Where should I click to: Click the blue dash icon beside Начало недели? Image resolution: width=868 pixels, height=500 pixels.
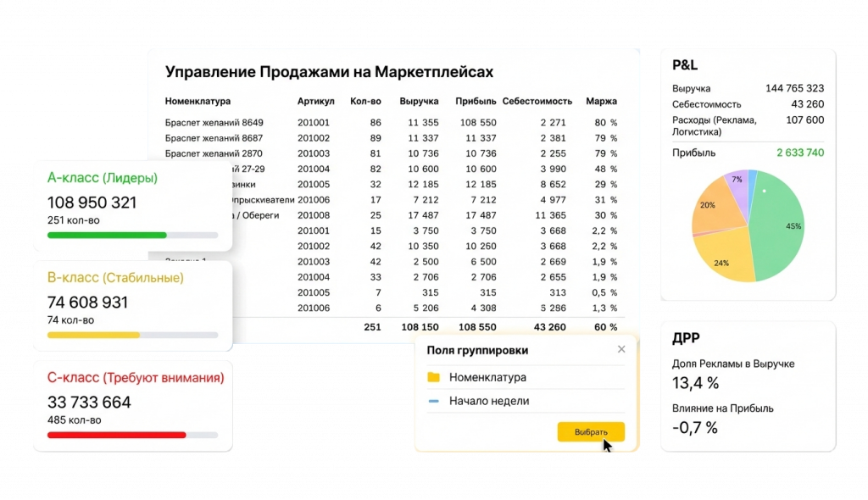[434, 401]
